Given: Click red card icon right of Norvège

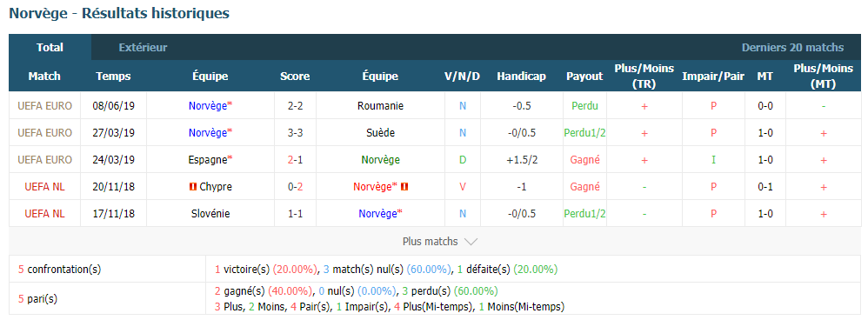Looking at the screenshot, I should coord(404,187).
